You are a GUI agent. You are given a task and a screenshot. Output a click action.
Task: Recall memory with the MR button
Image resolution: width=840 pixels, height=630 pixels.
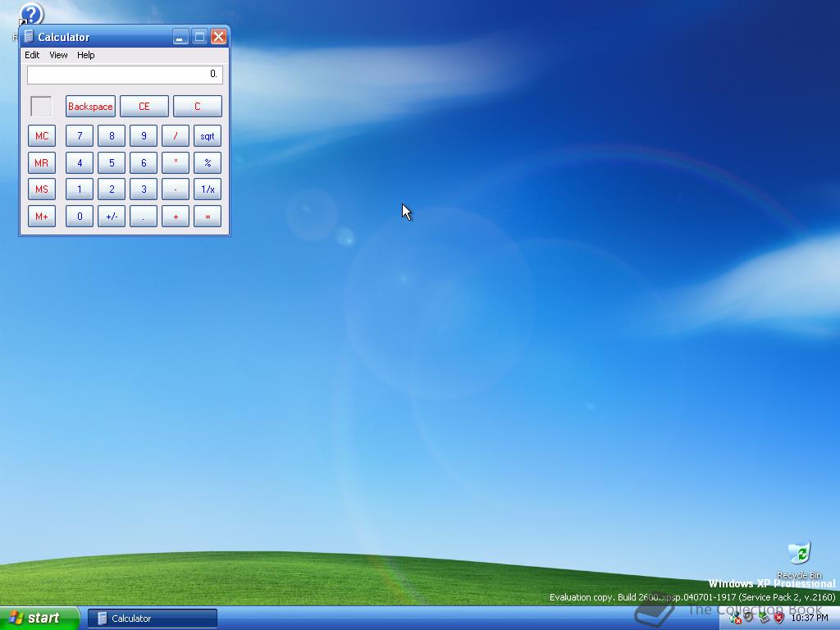click(x=42, y=162)
